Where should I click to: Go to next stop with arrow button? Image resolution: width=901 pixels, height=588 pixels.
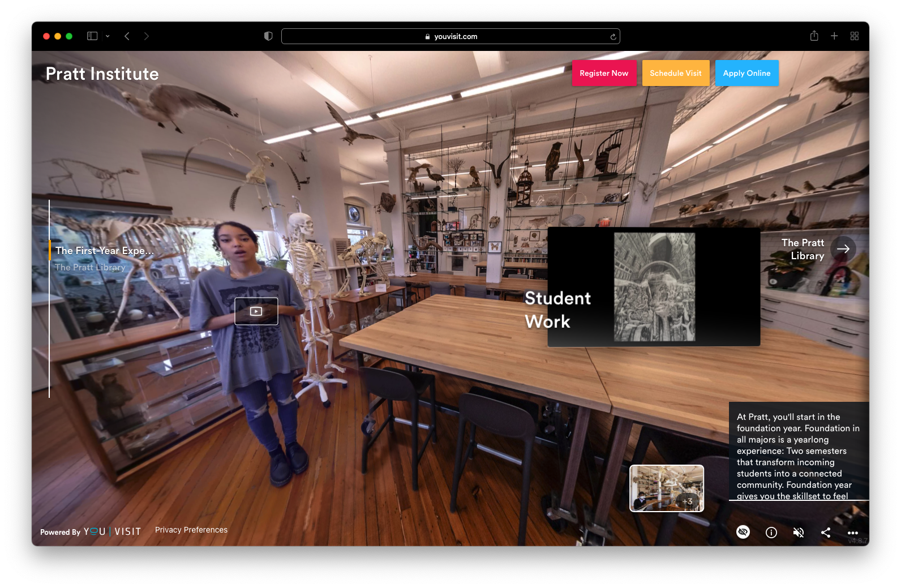click(x=843, y=249)
